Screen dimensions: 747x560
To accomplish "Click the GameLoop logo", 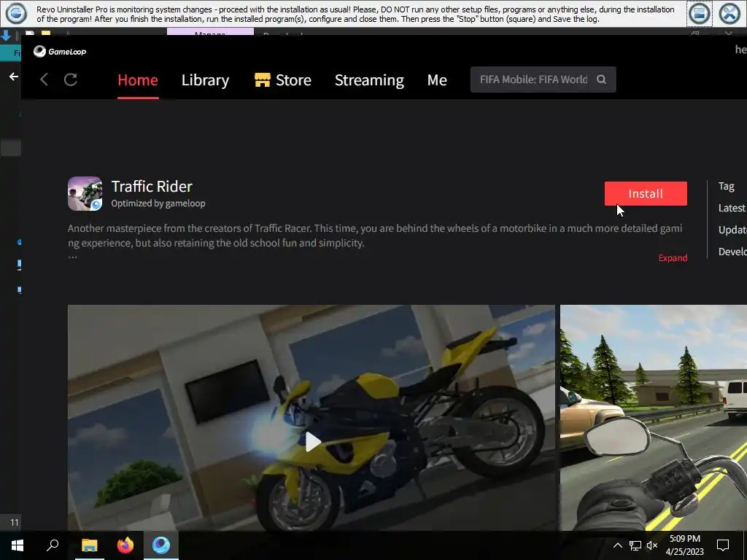I will click(x=60, y=52).
